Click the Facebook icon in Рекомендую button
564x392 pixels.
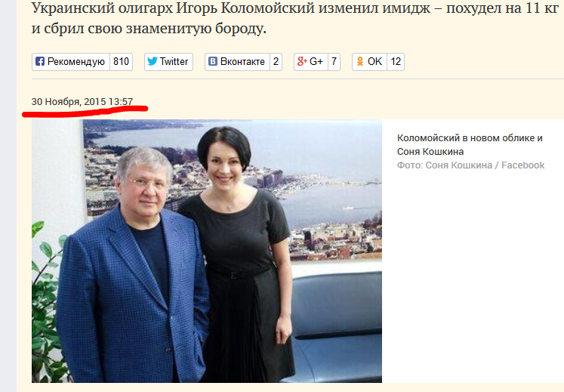coord(39,61)
